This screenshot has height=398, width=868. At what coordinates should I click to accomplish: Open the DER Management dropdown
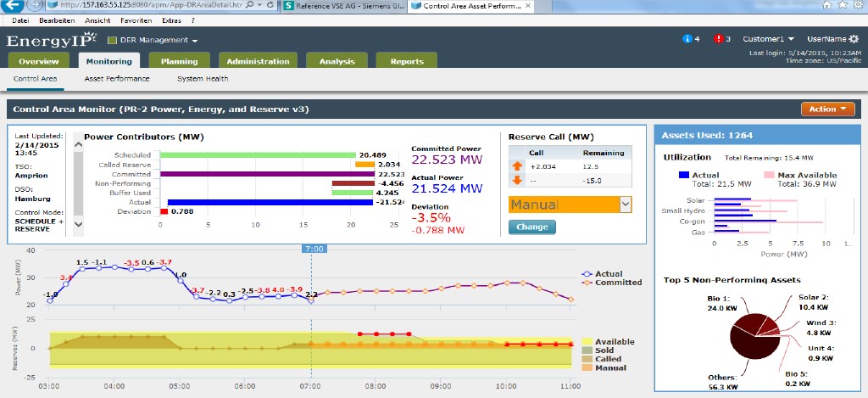click(x=153, y=40)
